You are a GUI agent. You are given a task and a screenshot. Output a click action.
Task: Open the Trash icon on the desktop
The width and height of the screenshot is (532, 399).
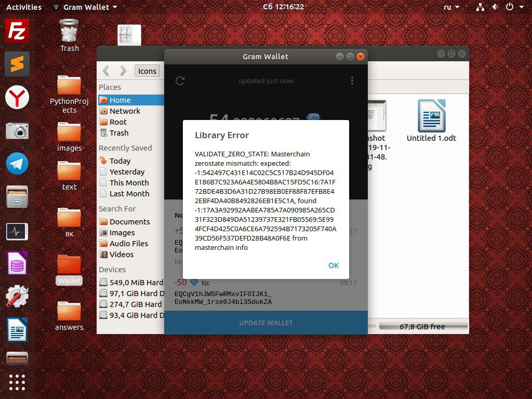pos(69,35)
